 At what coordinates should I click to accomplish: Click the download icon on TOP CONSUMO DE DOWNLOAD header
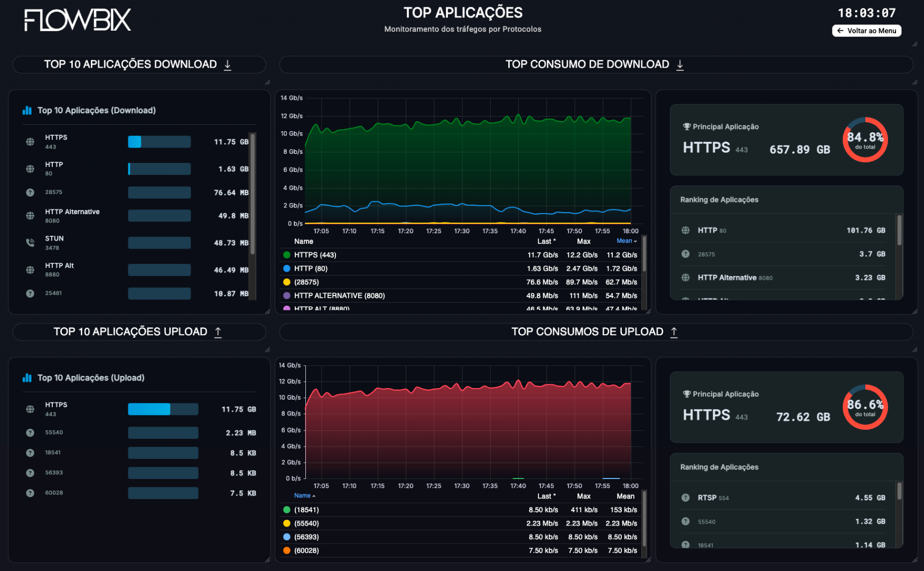tap(680, 64)
